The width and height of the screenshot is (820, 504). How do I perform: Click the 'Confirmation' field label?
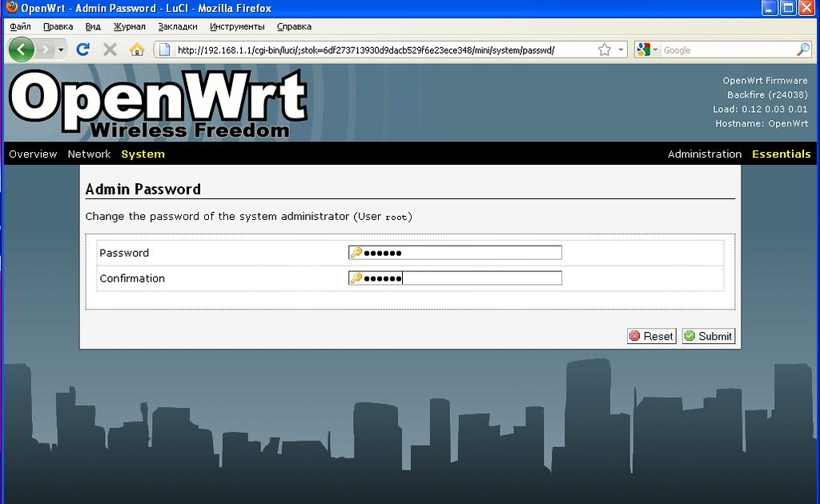(132, 278)
